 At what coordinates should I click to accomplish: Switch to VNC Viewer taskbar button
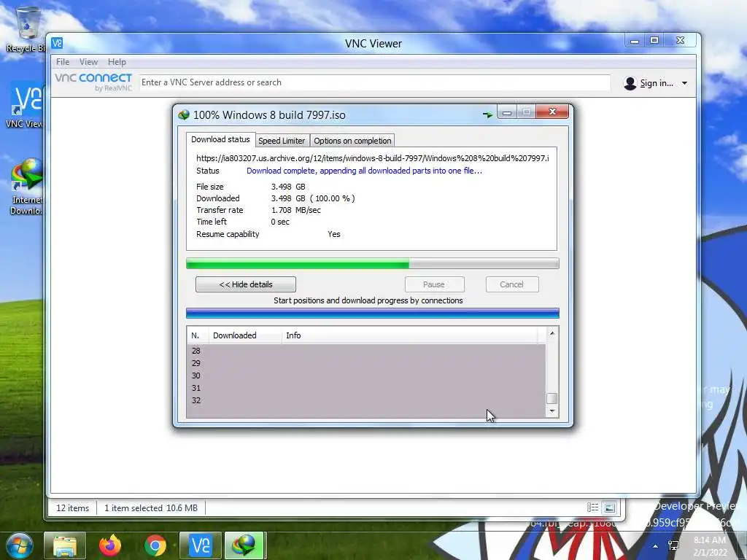click(200, 545)
